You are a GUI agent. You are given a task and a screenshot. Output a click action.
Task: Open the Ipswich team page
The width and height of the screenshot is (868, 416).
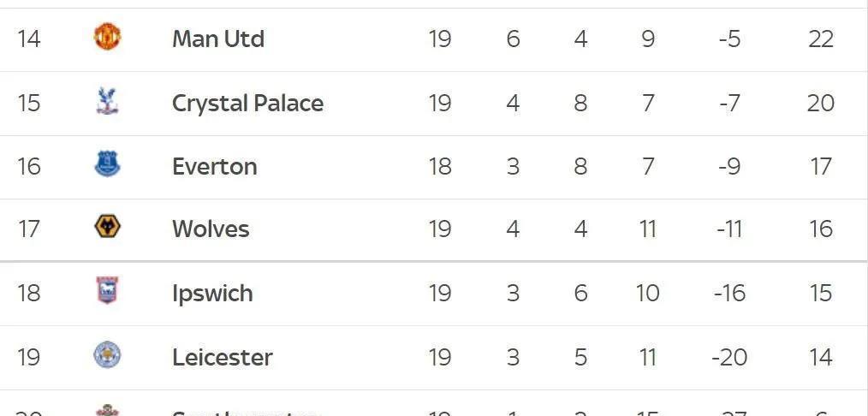coord(212,294)
